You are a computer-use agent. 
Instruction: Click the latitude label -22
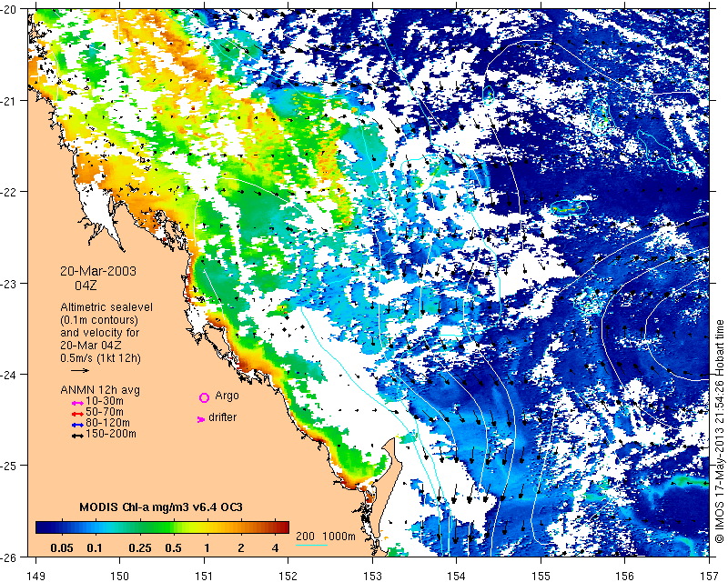click(9, 191)
